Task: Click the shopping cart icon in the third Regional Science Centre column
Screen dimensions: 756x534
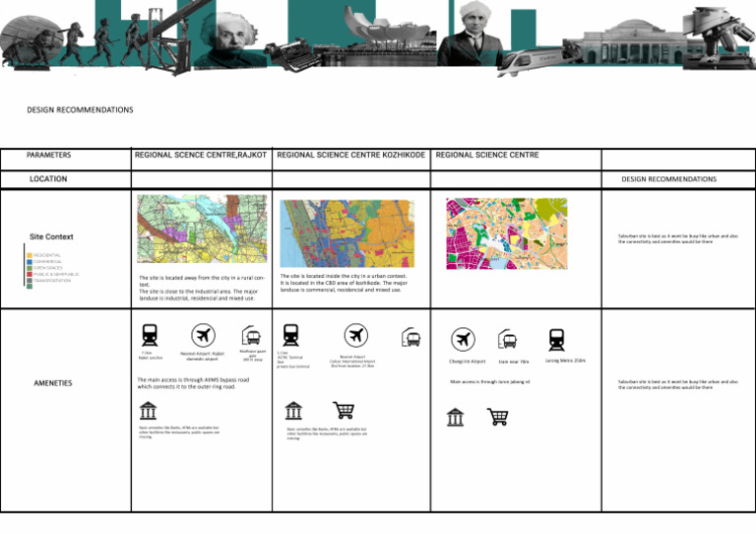Action: (x=497, y=417)
